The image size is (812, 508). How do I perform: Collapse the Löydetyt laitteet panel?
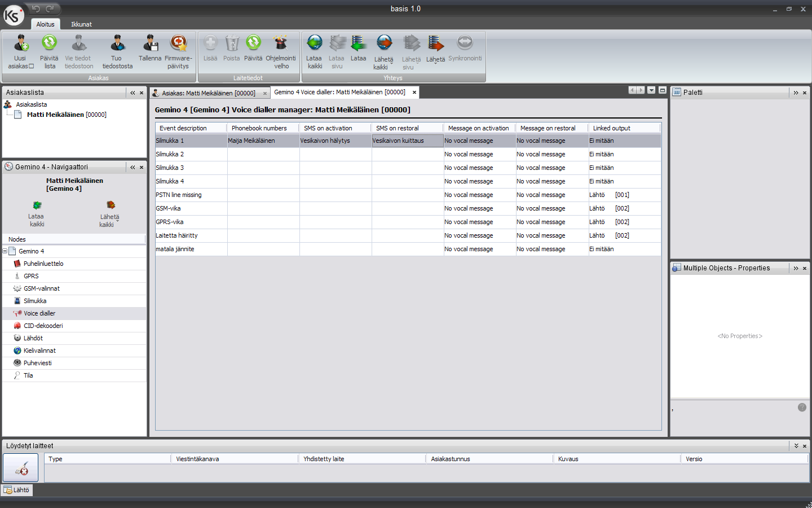coord(796,446)
